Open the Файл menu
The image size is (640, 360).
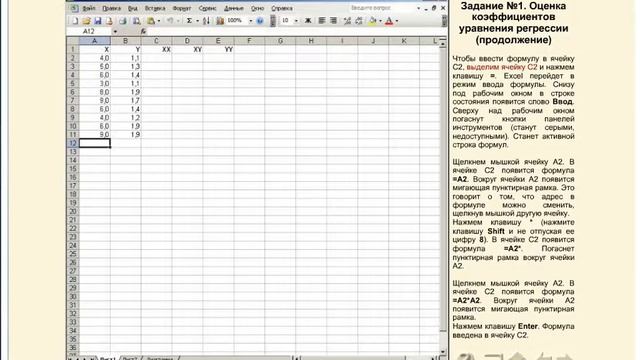coord(89,8)
